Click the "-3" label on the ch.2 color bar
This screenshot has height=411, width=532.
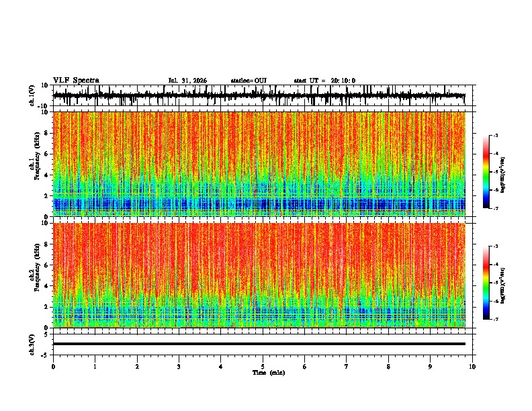(495, 246)
